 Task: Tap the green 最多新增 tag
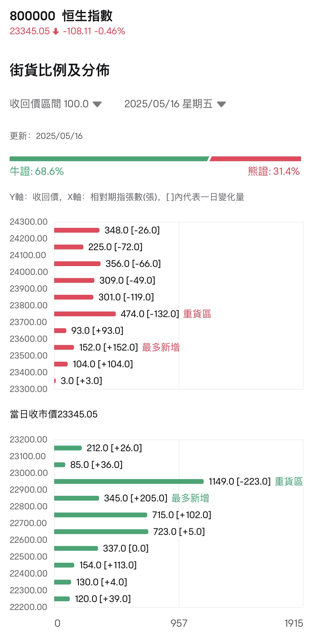[x=190, y=498]
